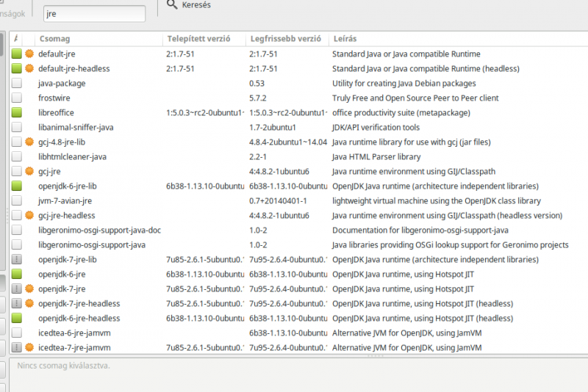Screen dimensions: 588x392
Task: Select the libhtmlcleaner-java package name
Action: pyautogui.click(x=72, y=156)
